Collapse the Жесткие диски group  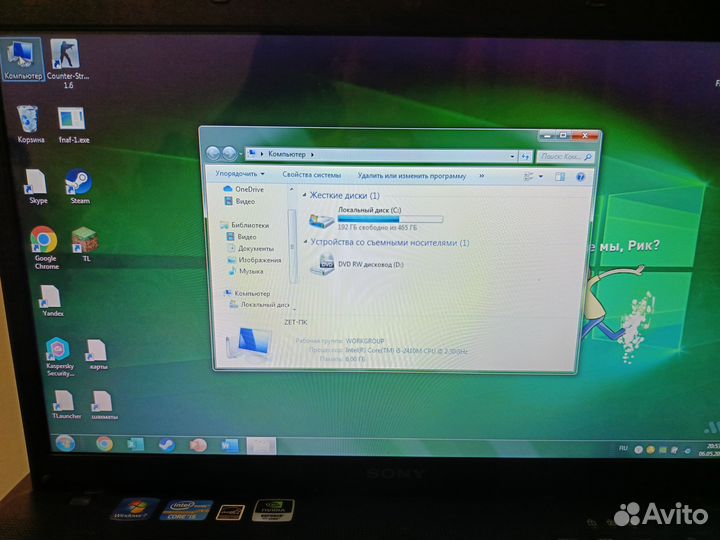(x=304, y=196)
